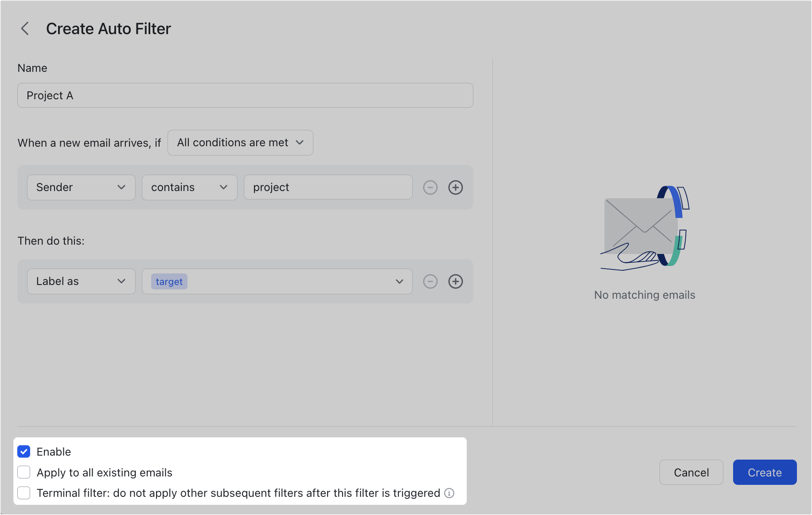812x515 pixels.
Task: Edit the project condition value field
Action: click(328, 187)
